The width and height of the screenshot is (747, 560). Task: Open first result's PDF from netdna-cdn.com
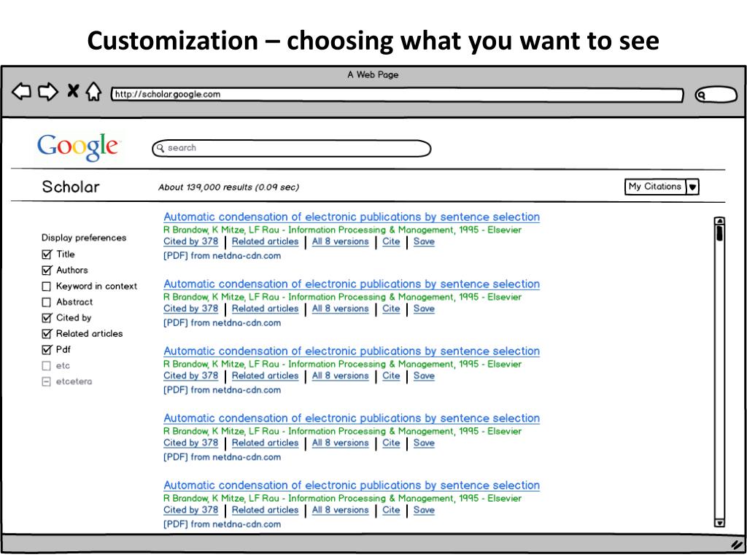tap(222, 256)
